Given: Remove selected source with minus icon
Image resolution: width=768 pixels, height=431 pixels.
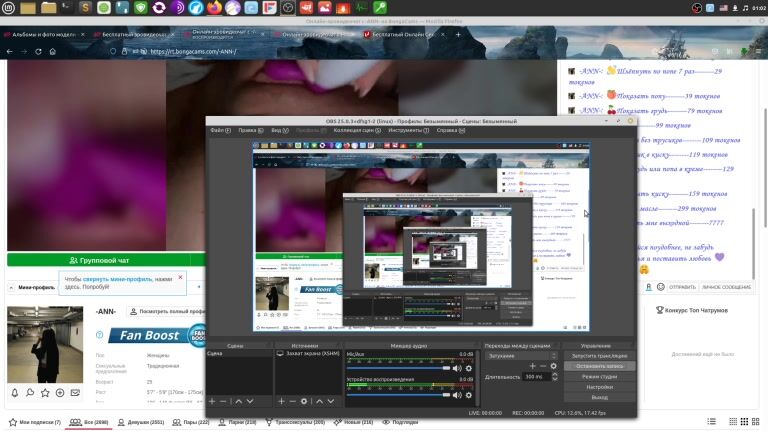Looking at the screenshot, I should [292, 401].
